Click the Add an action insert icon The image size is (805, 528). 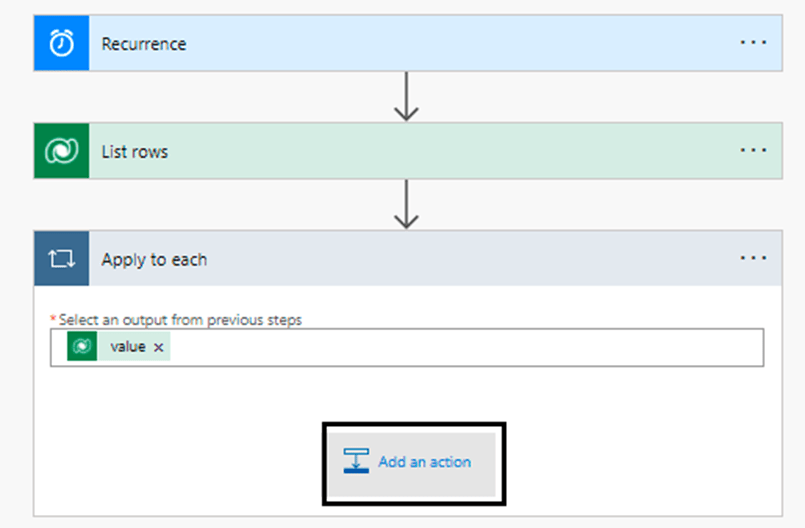(356, 462)
